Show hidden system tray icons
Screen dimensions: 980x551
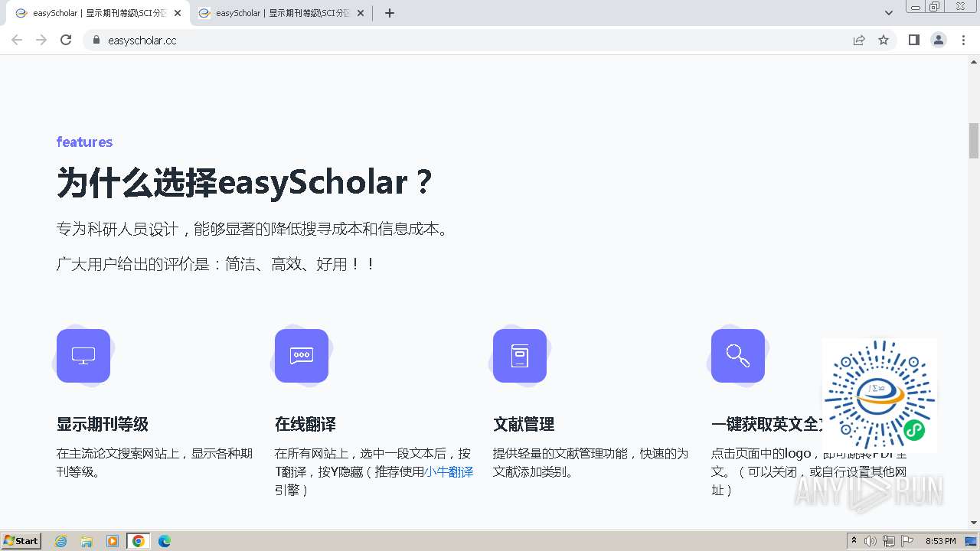pyautogui.click(x=854, y=541)
